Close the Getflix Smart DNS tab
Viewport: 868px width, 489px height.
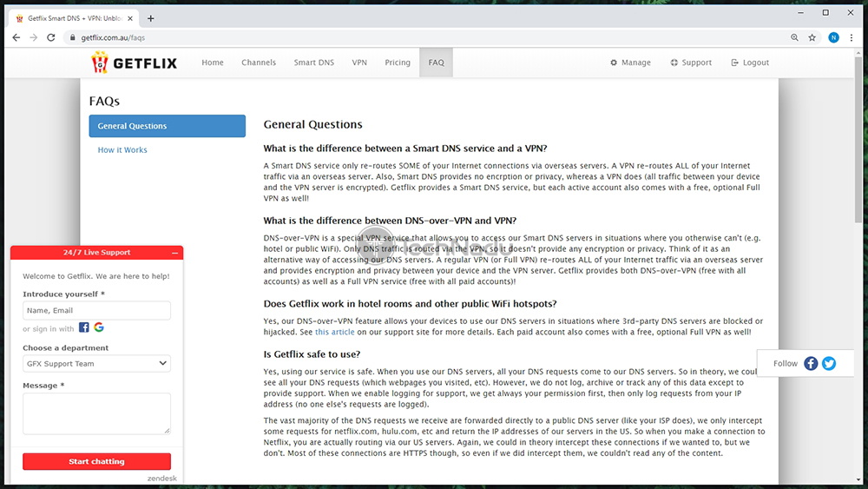[130, 18]
